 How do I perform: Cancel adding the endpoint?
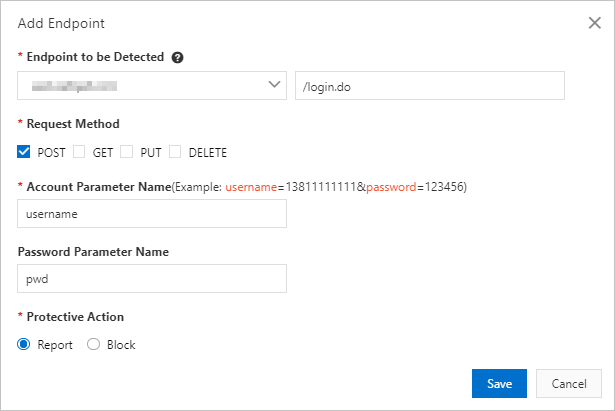569,383
